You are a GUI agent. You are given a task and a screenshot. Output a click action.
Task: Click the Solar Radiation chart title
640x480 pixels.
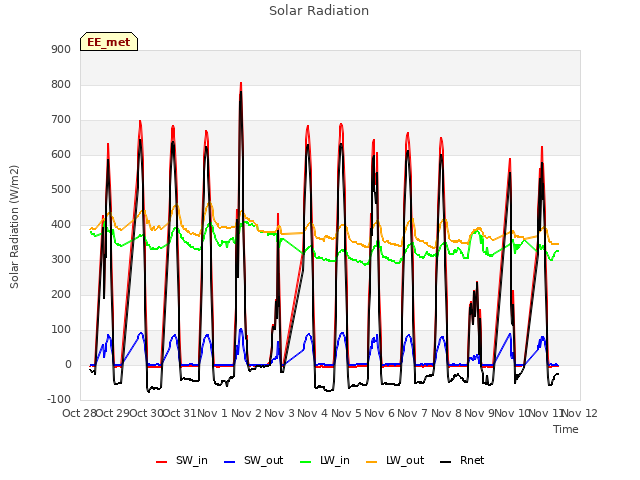(x=319, y=11)
